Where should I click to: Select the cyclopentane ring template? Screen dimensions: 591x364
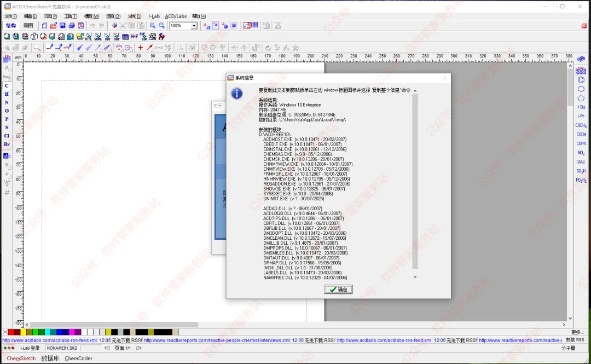(581, 98)
